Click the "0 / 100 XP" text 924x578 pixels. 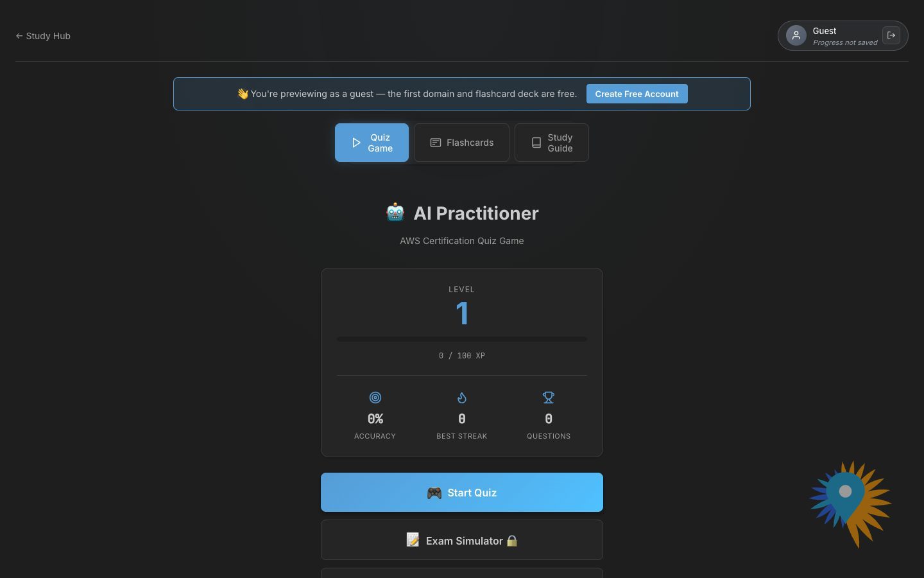(x=462, y=356)
